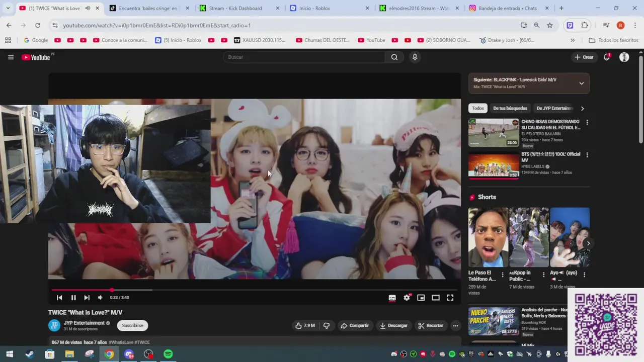
Task: Pause the video
Action: pos(73,298)
